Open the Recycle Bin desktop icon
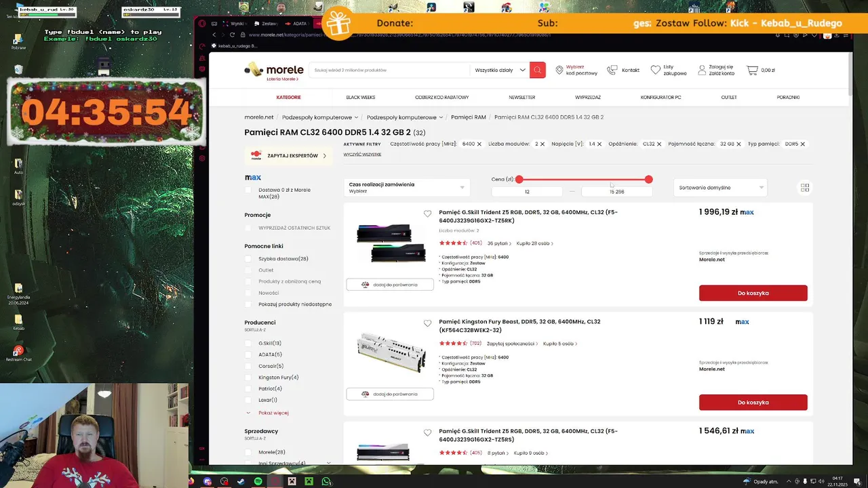The image size is (868, 488). pos(18,70)
